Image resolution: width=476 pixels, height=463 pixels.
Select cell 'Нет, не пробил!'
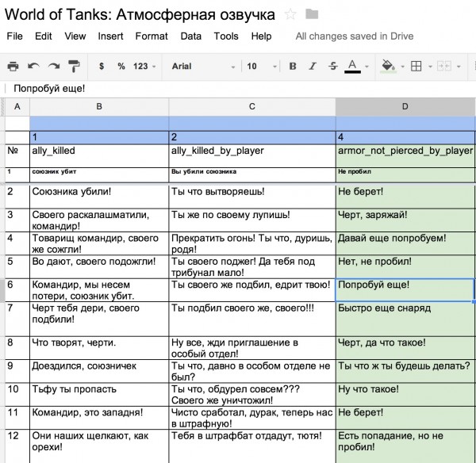[x=405, y=266]
